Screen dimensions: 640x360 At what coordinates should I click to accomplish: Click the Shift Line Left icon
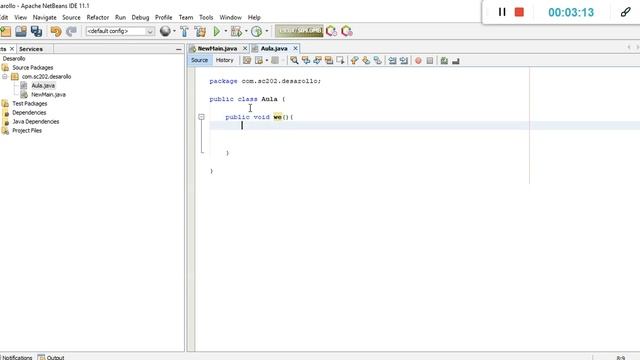[392, 61]
